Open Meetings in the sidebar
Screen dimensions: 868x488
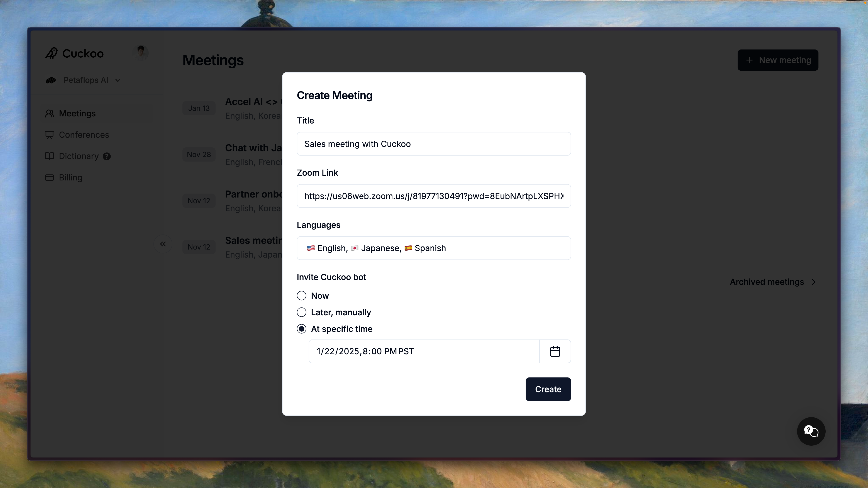click(77, 114)
